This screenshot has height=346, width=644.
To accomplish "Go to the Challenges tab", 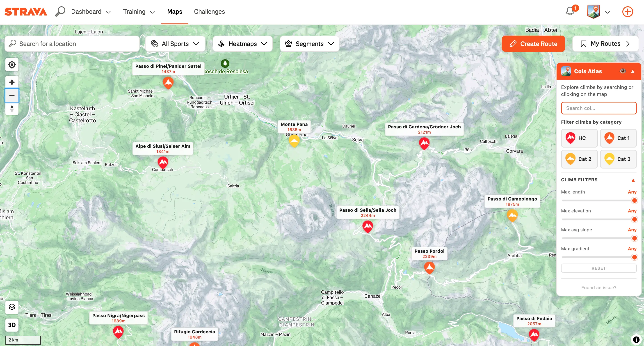I will coord(209,11).
